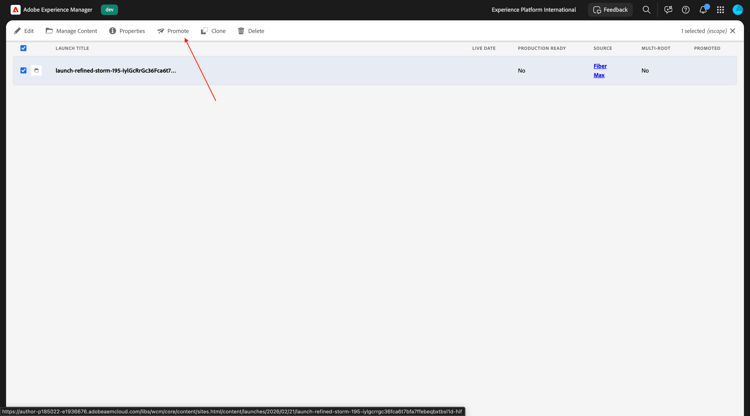This screenshot has height=416, width=750.
Task: Open the search magnifier icon
Action: [x=646, y=10]
